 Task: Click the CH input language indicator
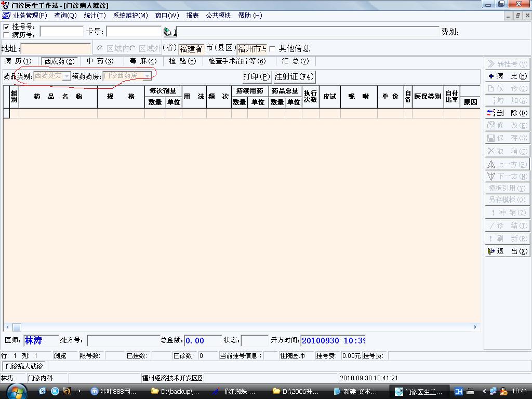click(x=458, y=392)
